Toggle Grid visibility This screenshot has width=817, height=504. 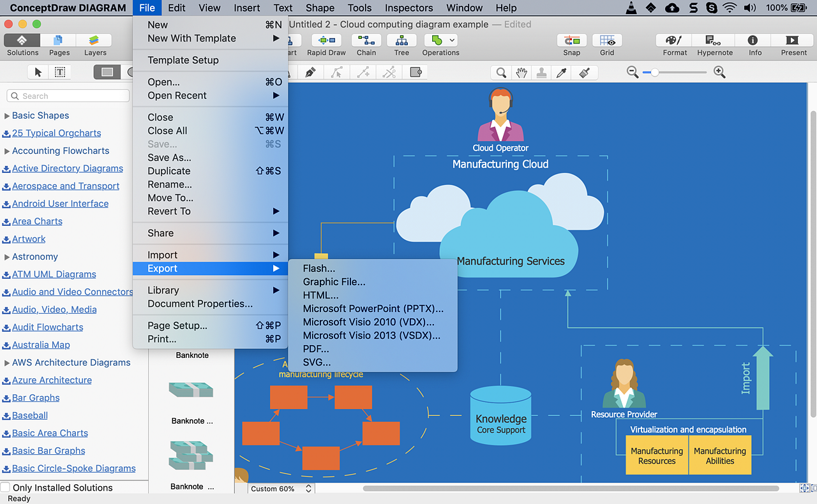pyautogui.click(x=607, y=41)
